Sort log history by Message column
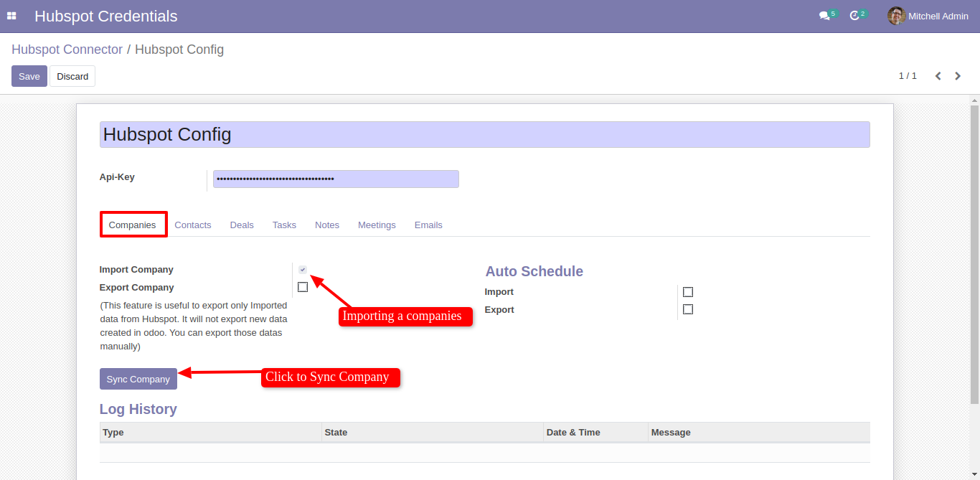Image resolution: width=980 pixels, height=480 pixels. (x=758, y=432)
